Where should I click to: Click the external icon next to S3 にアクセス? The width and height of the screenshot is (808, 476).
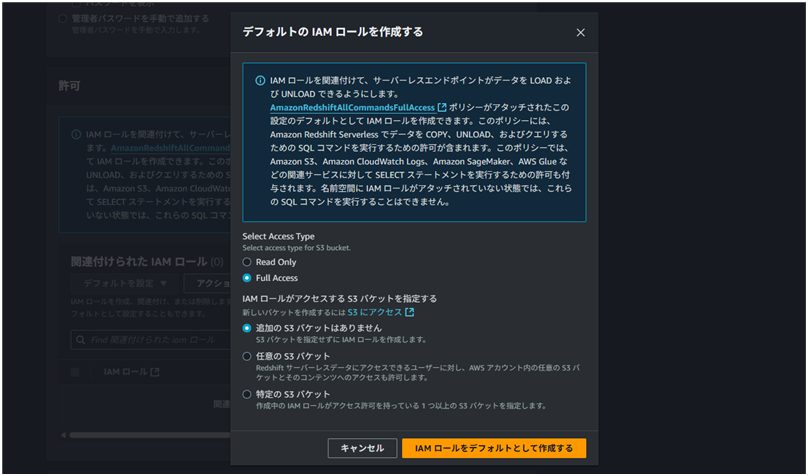click(409, 312)
